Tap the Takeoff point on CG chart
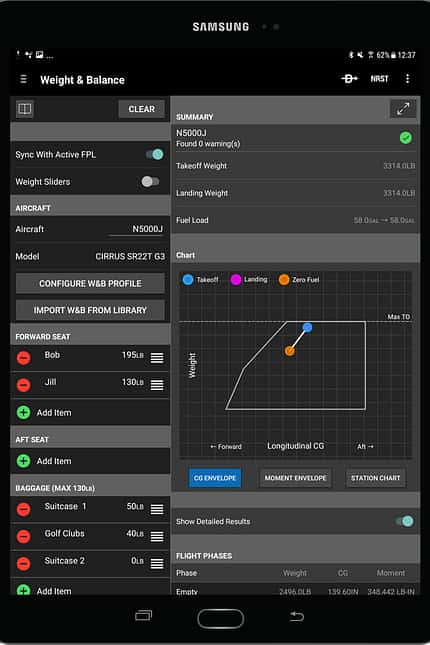 (307, 327)
